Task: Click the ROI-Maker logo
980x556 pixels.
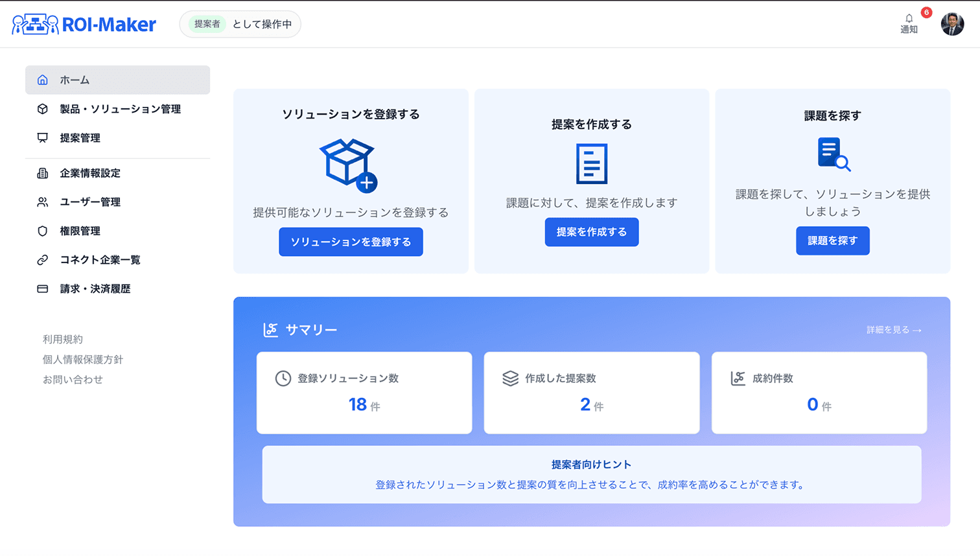Action: [x=81, y=23]
